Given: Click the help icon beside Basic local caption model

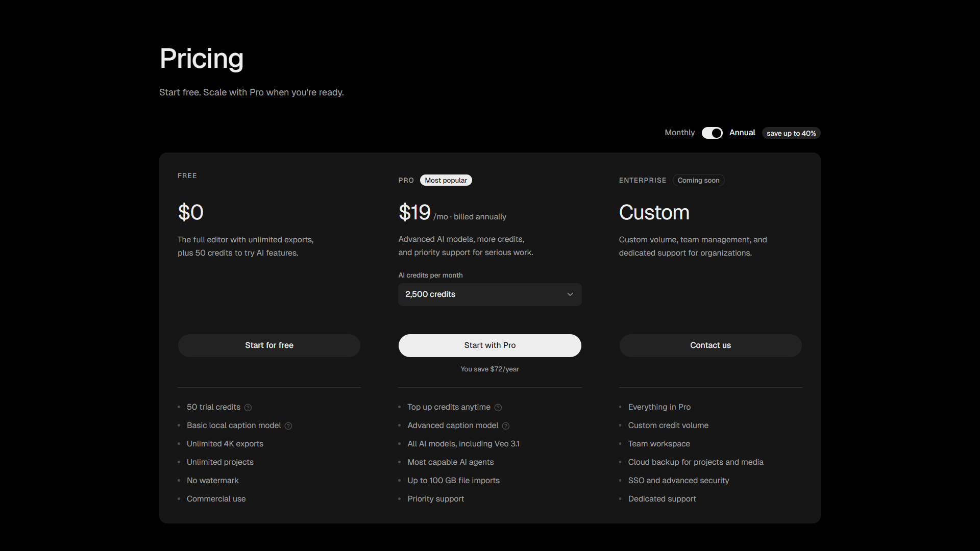Looking at the screenshot, I should (288, 426).
